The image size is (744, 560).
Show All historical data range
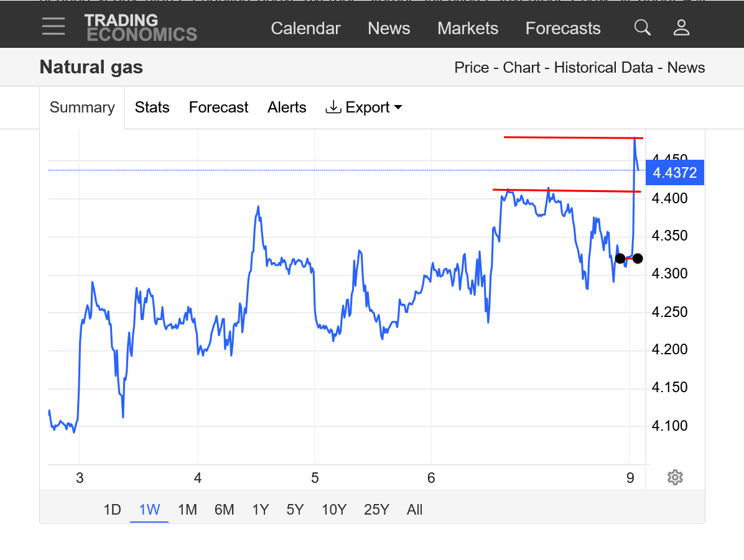414,510
